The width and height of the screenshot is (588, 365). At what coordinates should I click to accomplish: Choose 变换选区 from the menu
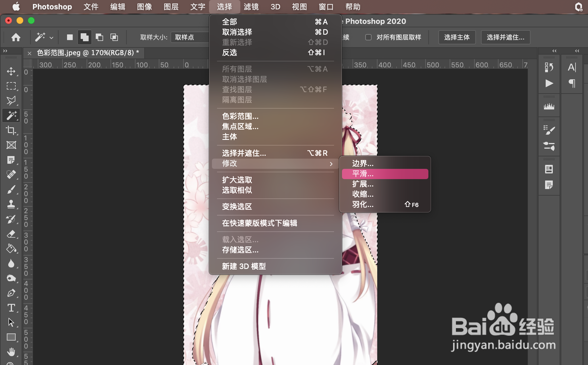point(275,207)
